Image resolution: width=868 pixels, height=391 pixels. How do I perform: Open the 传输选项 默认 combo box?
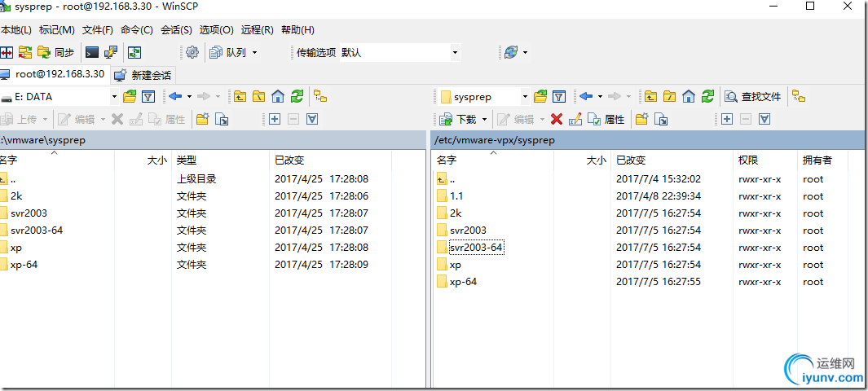pyautogui.click(x=399, y=52)
